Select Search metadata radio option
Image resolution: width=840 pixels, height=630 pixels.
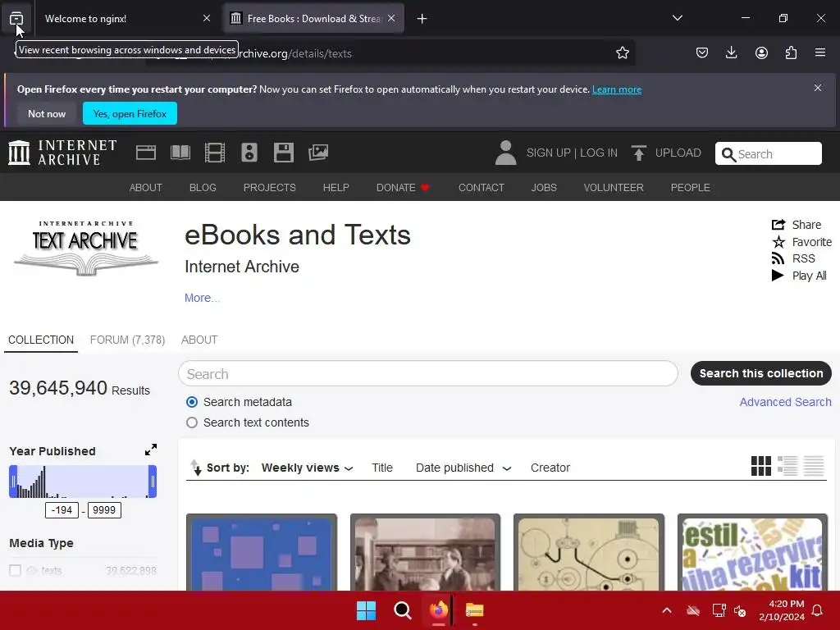tap(192, 402)
